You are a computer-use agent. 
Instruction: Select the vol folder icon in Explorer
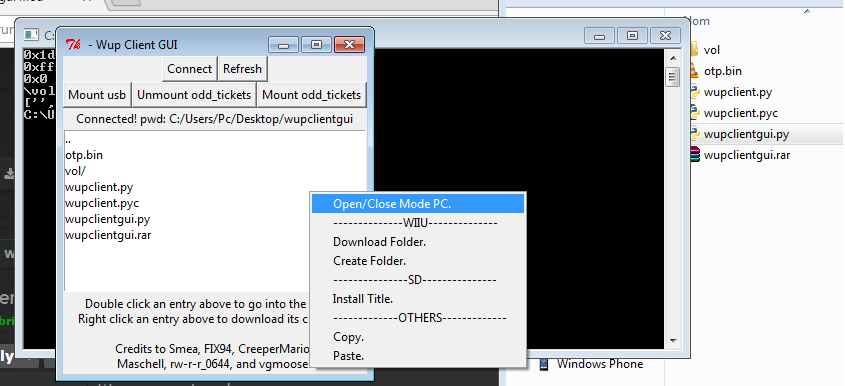[694, 50]
